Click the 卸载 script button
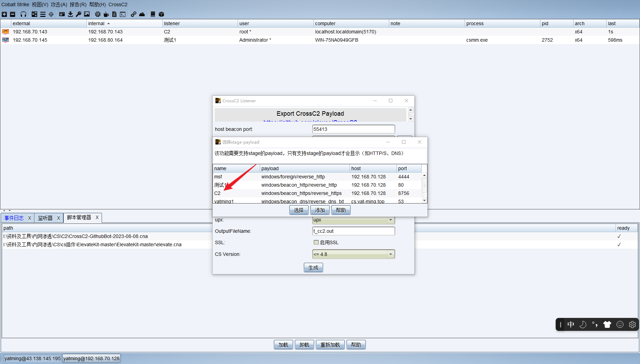 click(304, 345)
